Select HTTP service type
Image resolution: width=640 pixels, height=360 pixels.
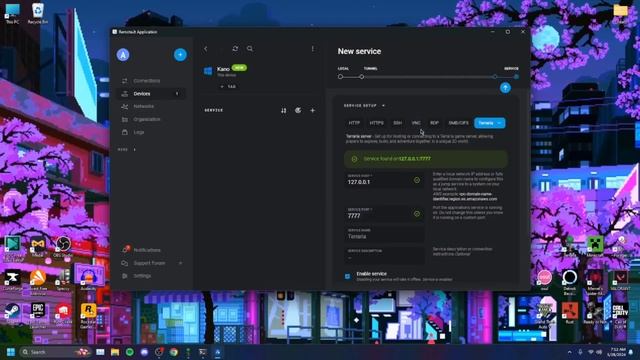coord(354,123)
